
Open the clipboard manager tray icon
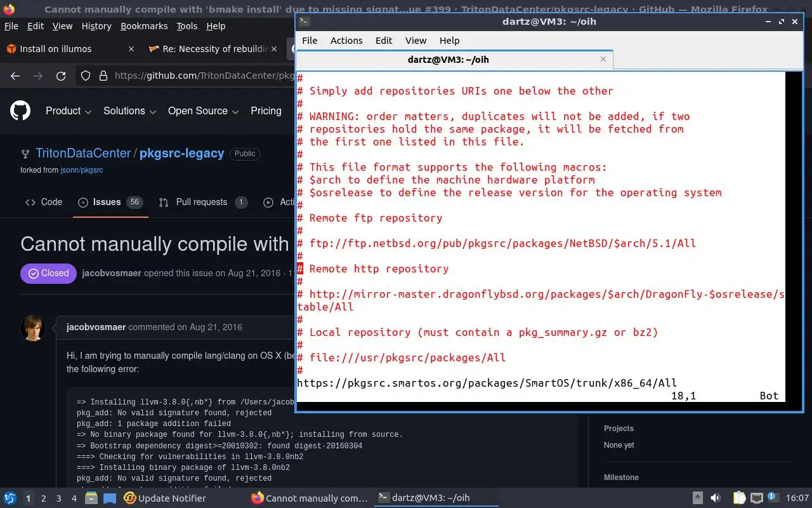click(739, 498)
